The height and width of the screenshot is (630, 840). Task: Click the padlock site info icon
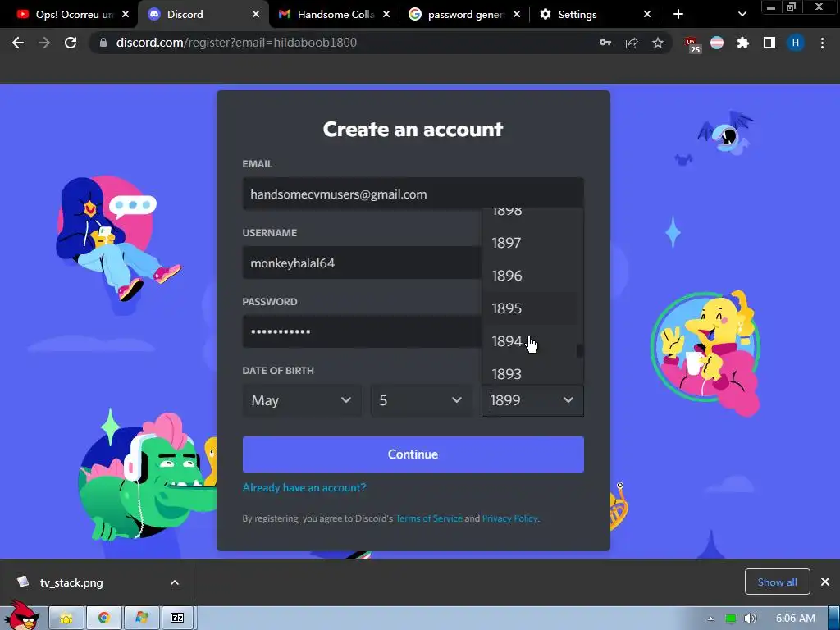click(103, 43)
